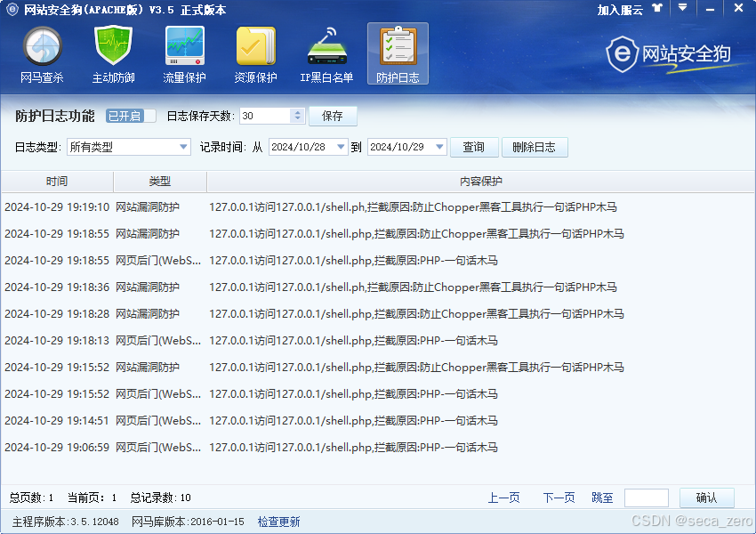Minimize the 网站安全狗 window

point(710,9)
